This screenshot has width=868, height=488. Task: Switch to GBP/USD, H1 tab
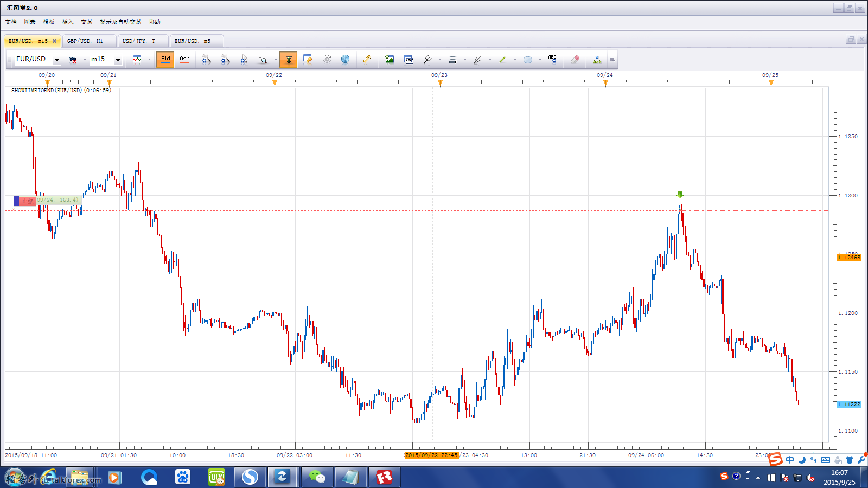coord(89,41)
